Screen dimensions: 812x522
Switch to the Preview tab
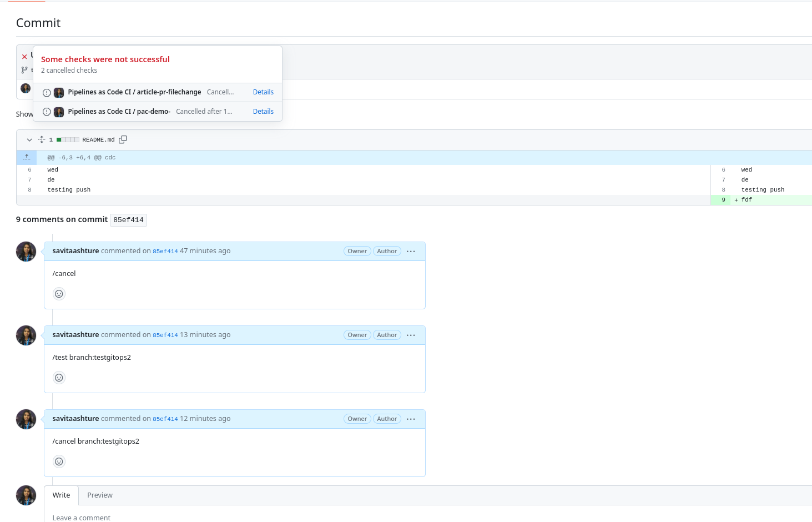[99, 495]
